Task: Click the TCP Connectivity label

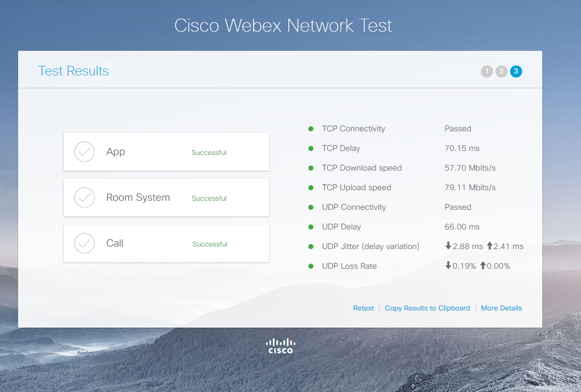Action: (x=354, y=128)
